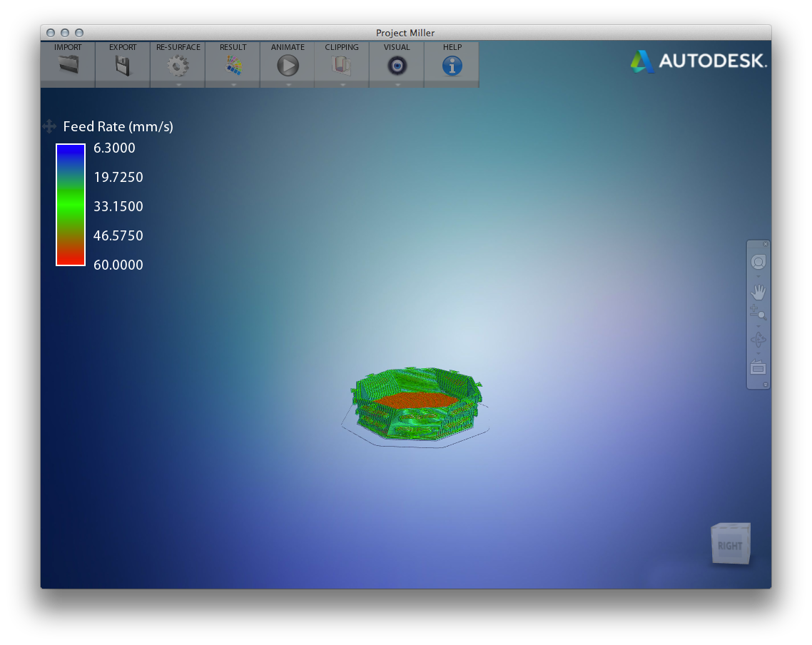812x645 pixels.
Task: Expand dropdown arrow under Re-Surface
Action: [178, 84]
